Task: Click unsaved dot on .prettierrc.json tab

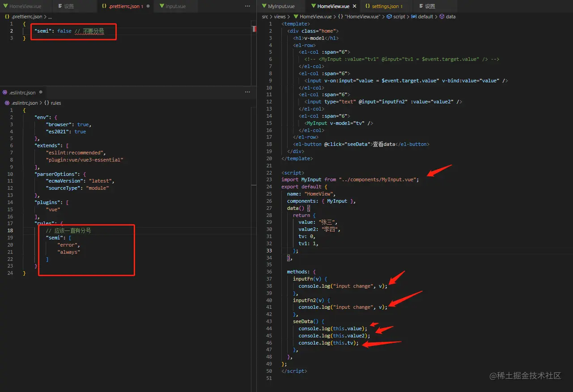Action: point(148,6)
